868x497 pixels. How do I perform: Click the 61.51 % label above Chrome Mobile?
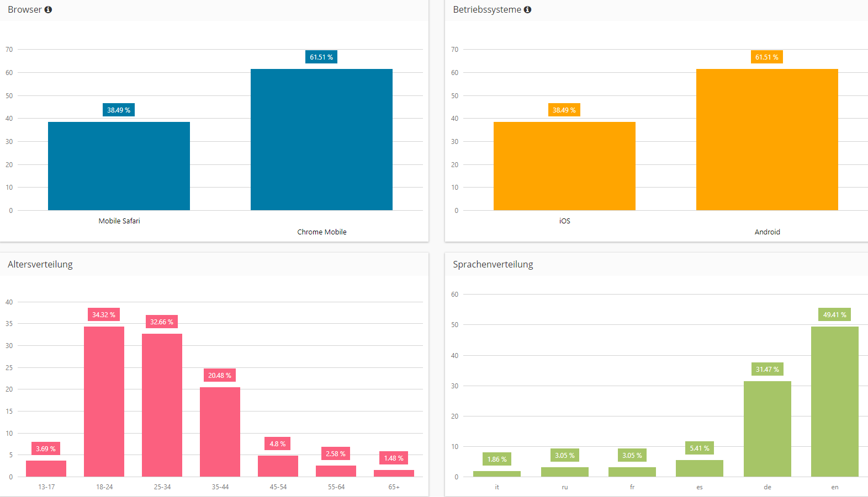point(321,57)
